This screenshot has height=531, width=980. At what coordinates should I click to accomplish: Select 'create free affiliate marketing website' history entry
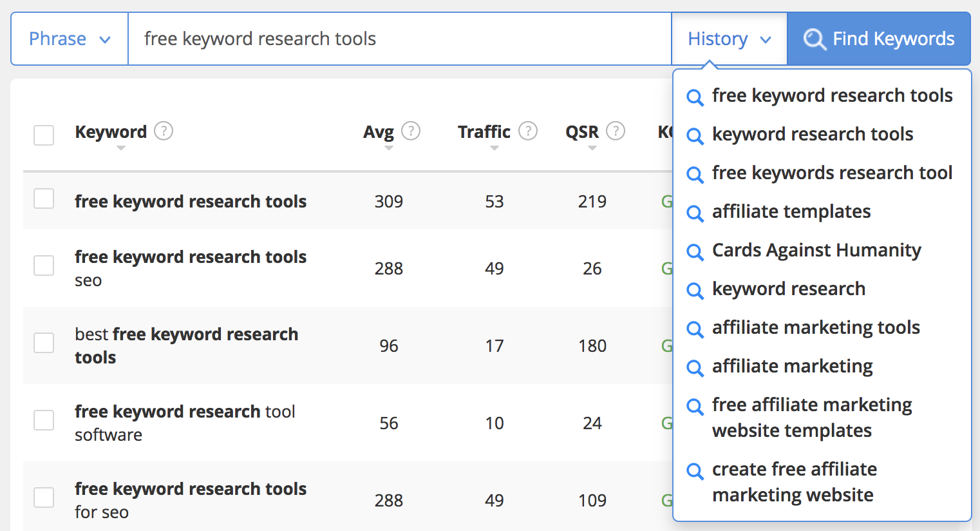pos(794,482)
